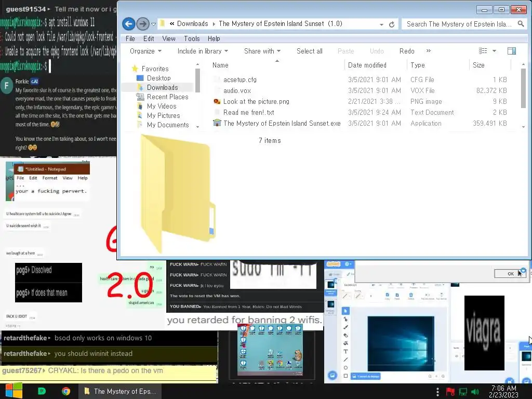Viewport: 532px width, 399px height.
Task: Click The Mystery of Eps... taskbar button
Action: coord(120,391)
